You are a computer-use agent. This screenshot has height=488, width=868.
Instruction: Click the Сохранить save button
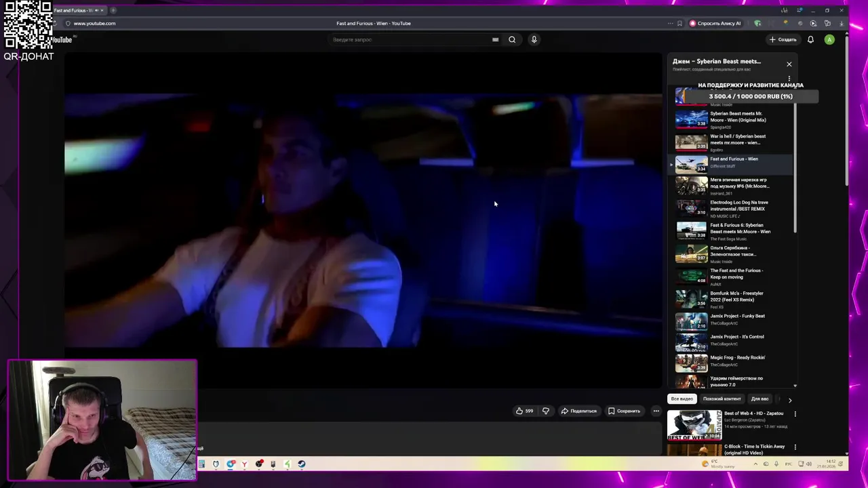click(624, 411)
